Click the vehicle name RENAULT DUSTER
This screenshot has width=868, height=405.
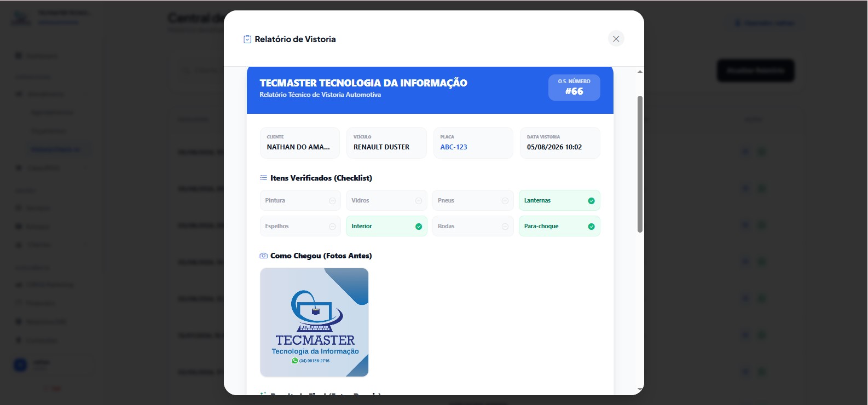(x=381, y=147)
